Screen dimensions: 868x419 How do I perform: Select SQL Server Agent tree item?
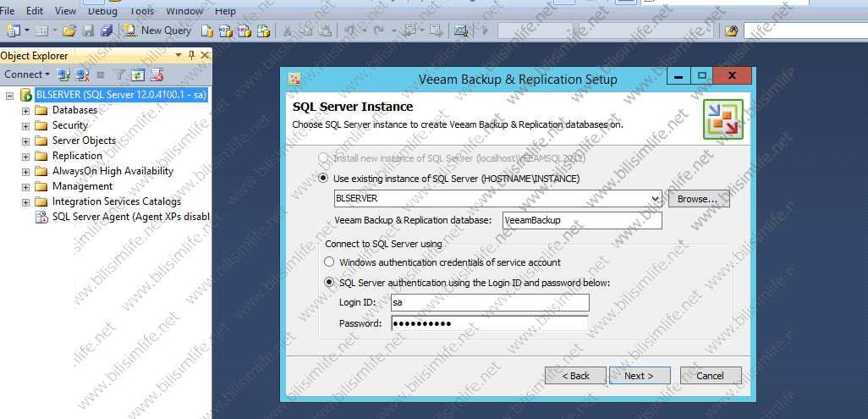130,217
